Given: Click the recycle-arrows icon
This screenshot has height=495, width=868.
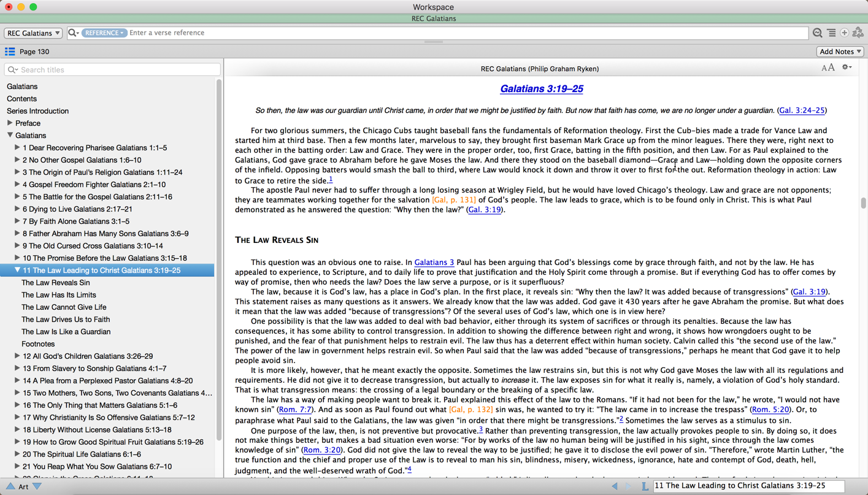Looking at the screenshot, I should tap(858, 33).
